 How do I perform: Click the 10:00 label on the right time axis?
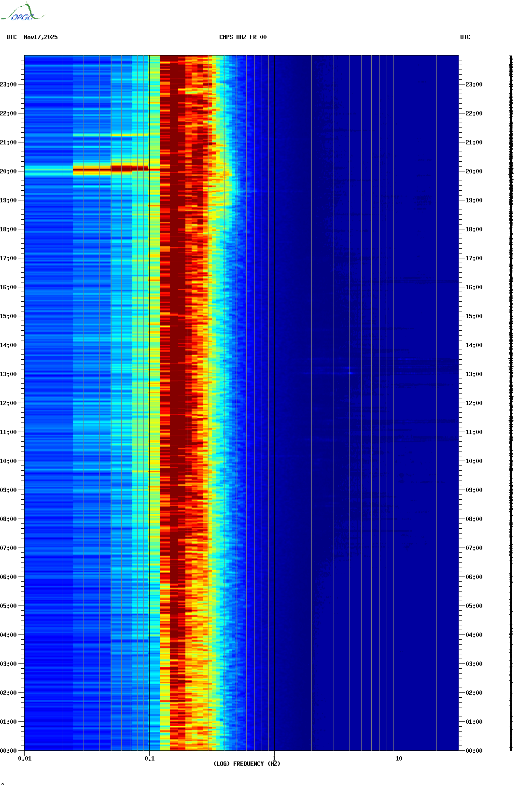pos(474,461)
